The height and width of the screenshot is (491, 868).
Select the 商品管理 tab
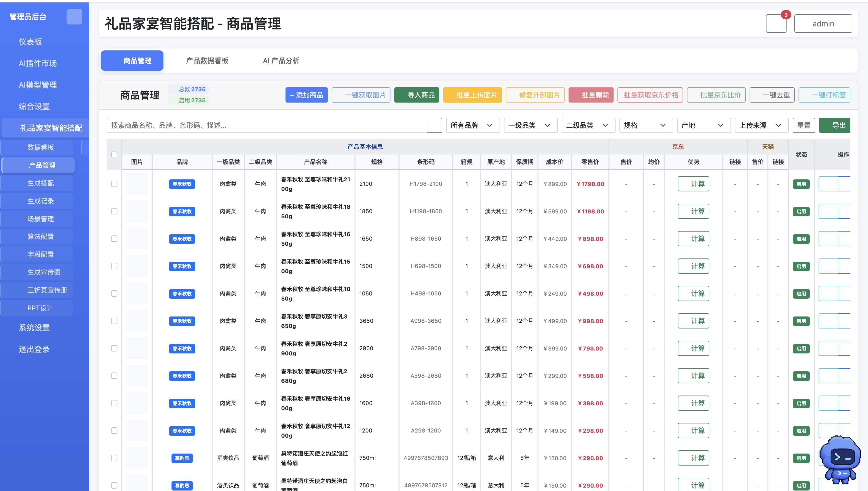132,60
